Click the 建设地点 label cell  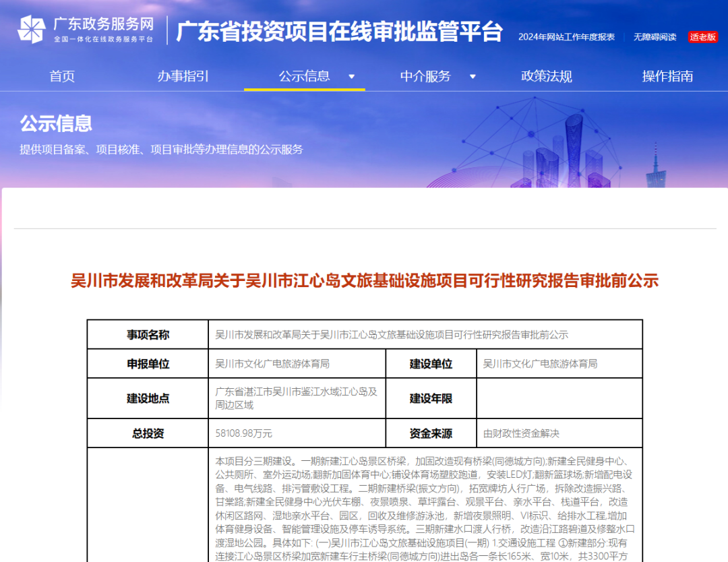coord(148,398)
